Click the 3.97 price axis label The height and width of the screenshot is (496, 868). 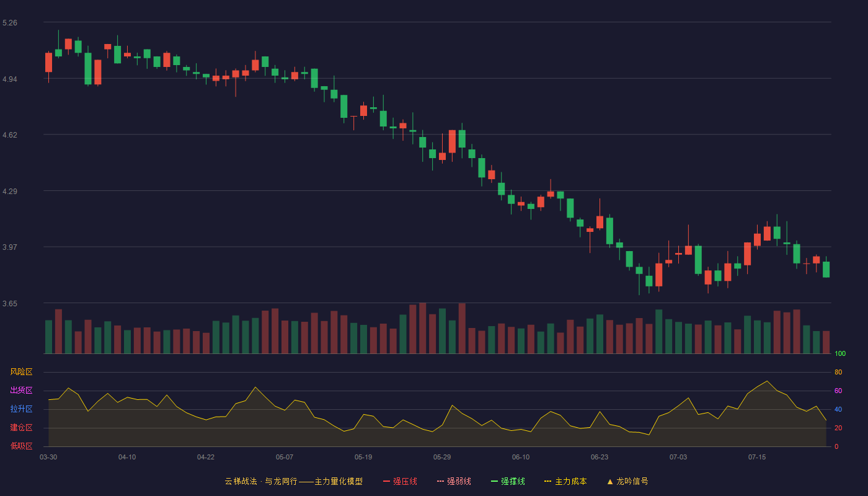(x=10, y=247)
